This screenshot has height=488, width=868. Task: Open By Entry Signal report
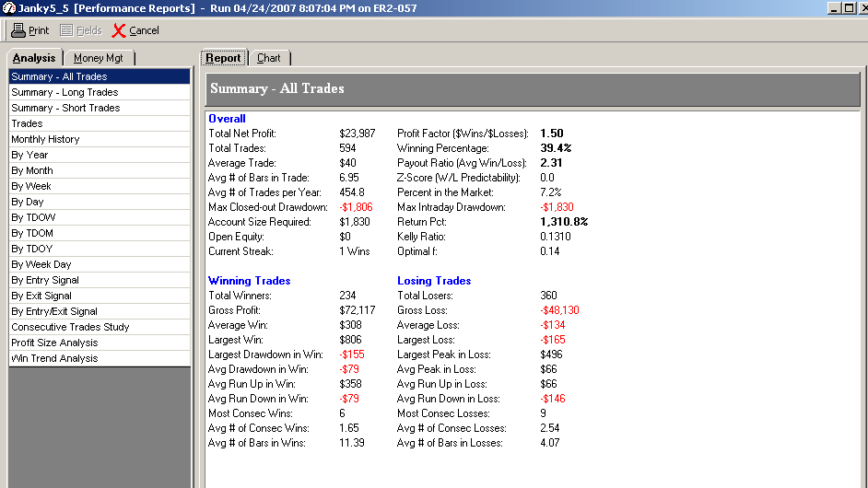(x=100, y=280)
